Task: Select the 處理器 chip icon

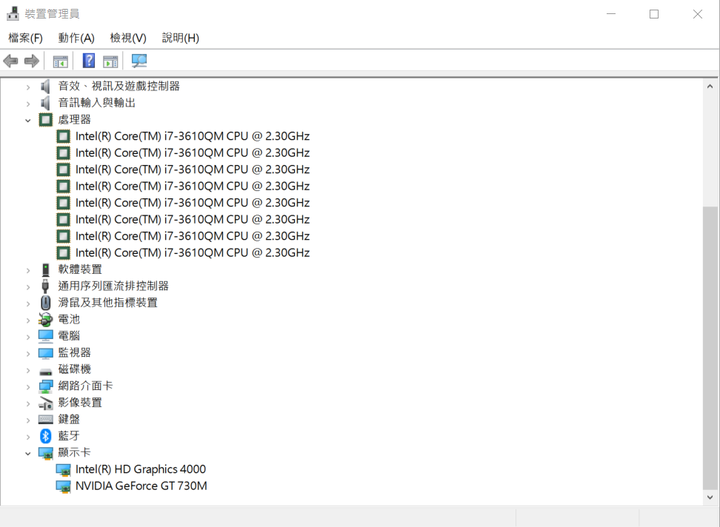Action: tap(45, 119)
